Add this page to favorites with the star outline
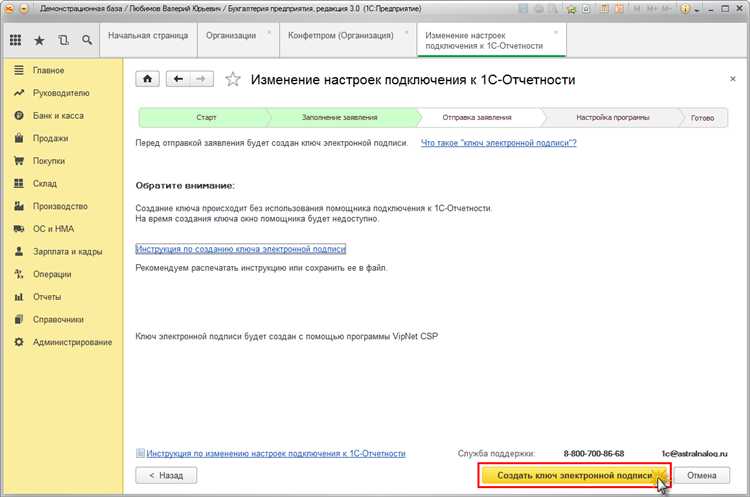Viewport: 750px width, 497px height. tap(233, 79)
